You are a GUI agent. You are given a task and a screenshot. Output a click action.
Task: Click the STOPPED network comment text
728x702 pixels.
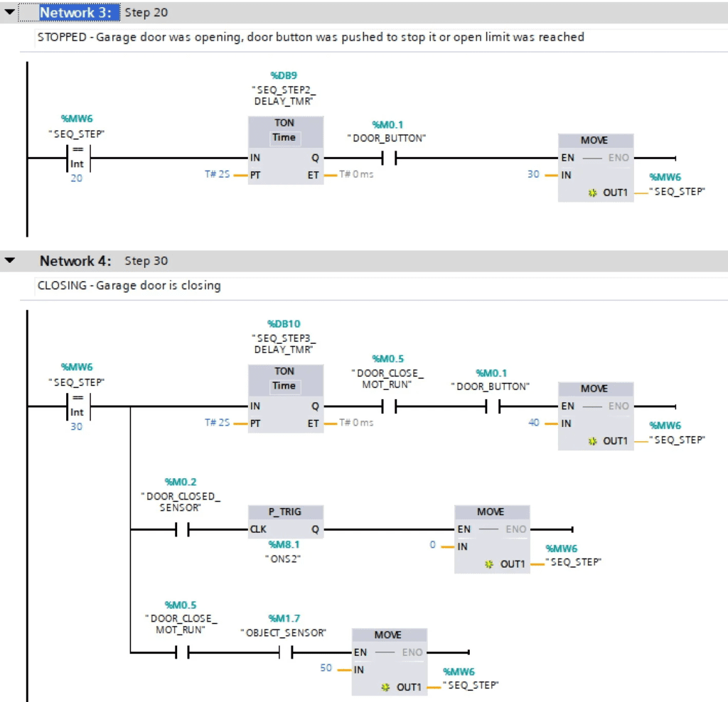[x=311, y=37]
